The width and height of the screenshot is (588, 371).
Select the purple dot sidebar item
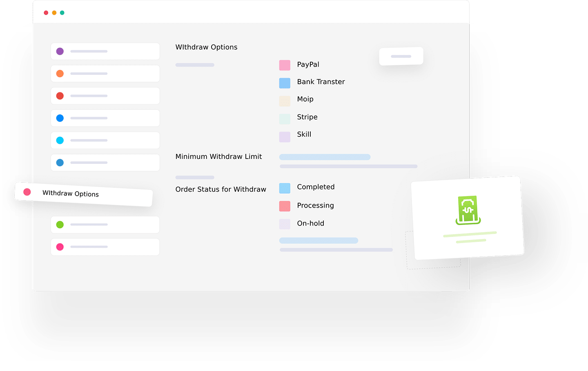[x=105, y=51]
